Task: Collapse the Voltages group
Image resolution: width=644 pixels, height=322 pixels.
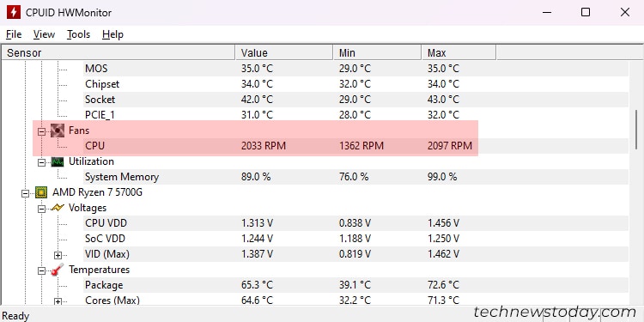Action: (x=41, y=209)
